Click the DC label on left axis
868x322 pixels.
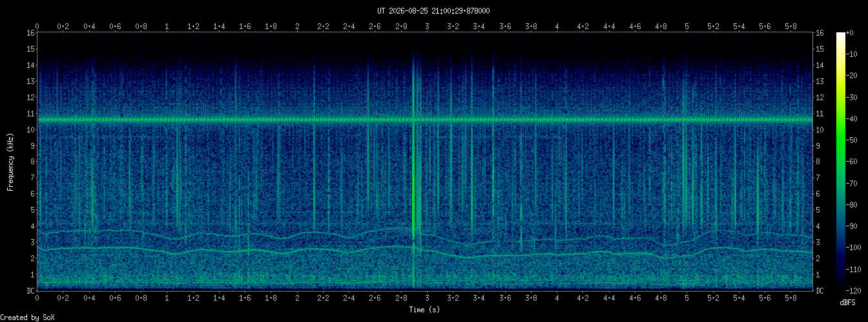30,290
